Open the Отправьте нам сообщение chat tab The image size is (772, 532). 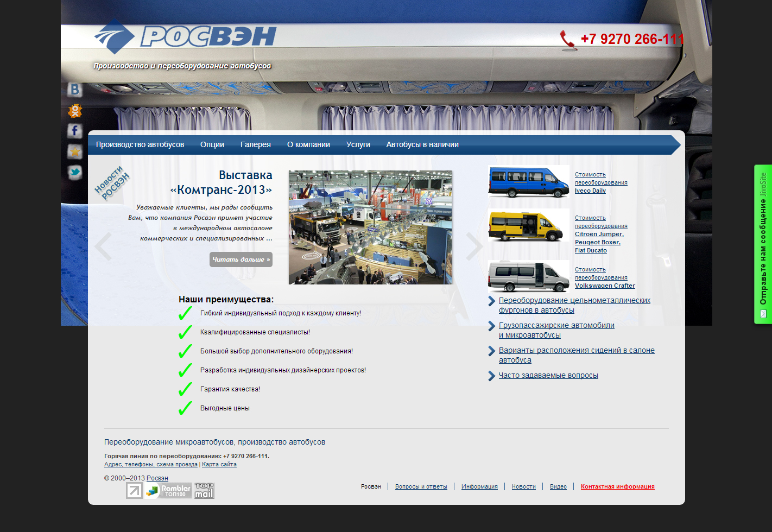tap(763, 244)
